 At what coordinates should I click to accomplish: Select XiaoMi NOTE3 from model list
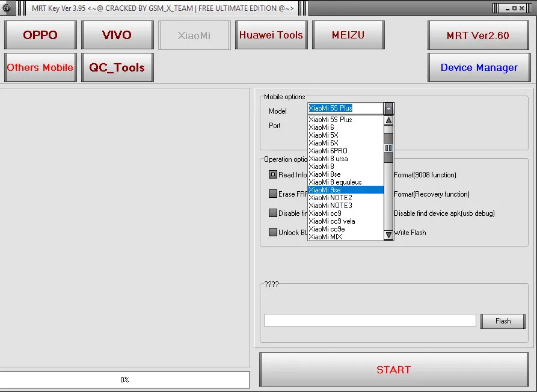pos(346,206)
